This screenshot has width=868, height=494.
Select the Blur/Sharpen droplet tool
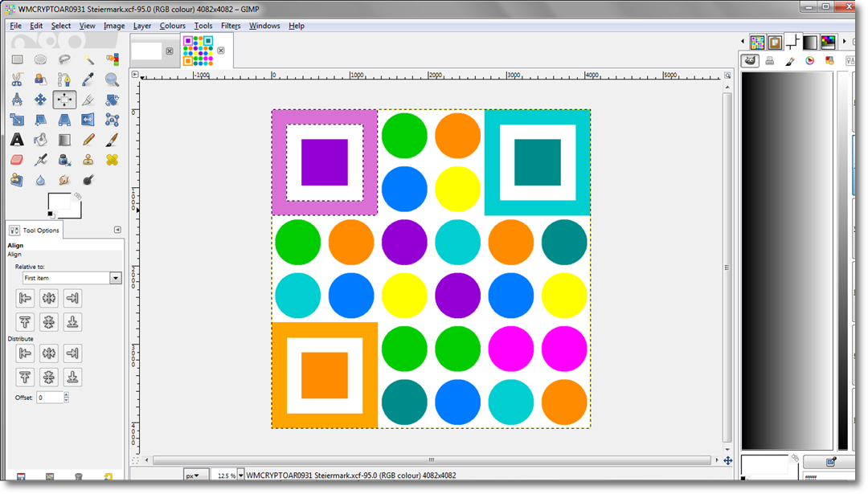pos(40,180)
